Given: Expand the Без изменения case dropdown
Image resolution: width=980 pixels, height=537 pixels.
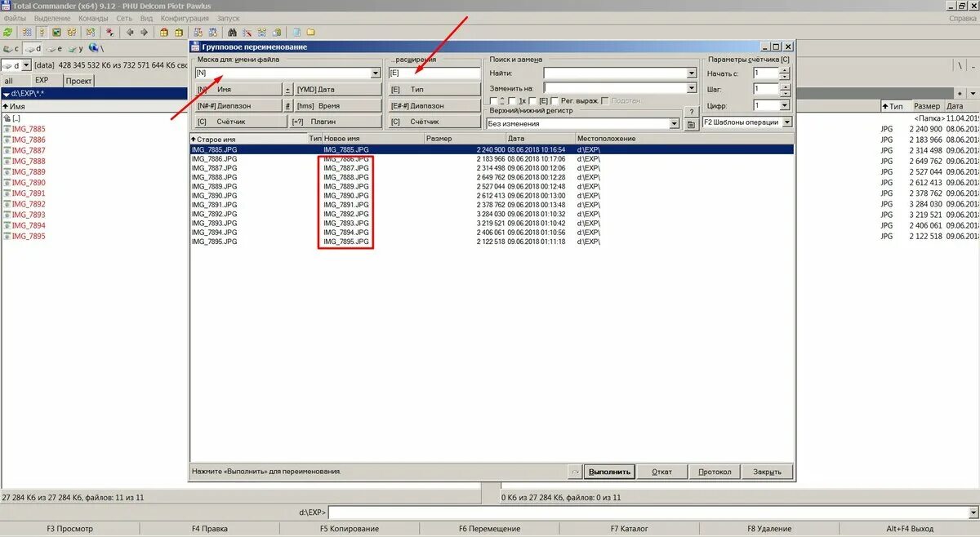Looking at the screenshot, I should coord(675,124).
